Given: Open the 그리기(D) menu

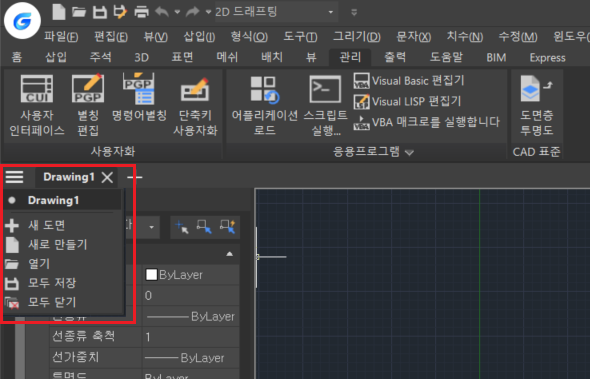Looking at the screenshot, I should [357, 37].
